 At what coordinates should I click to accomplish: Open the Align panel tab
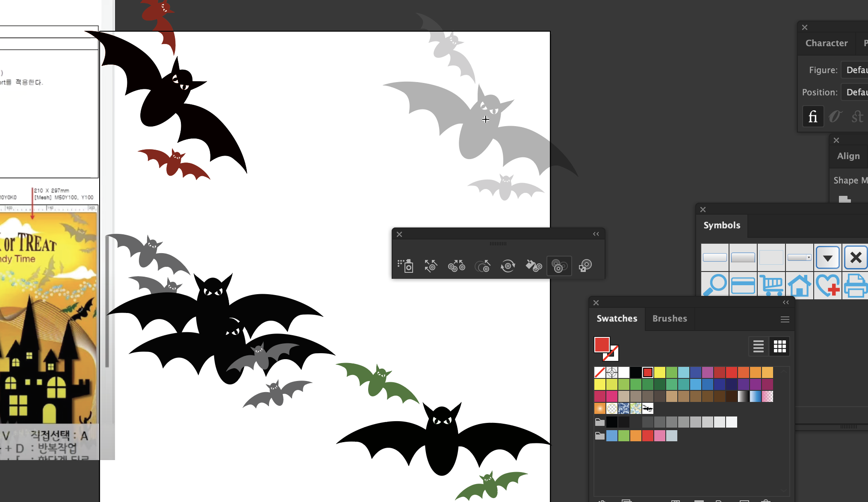(848, 156)
